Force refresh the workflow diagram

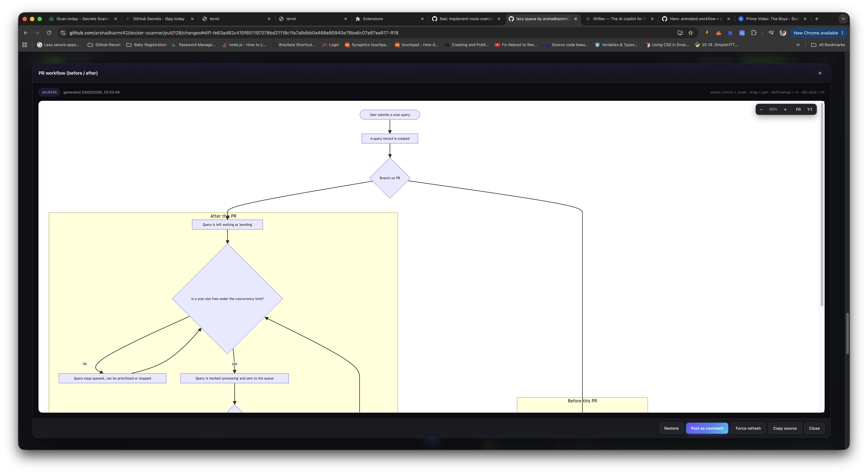pyautogui.click(x=748, y=428)
